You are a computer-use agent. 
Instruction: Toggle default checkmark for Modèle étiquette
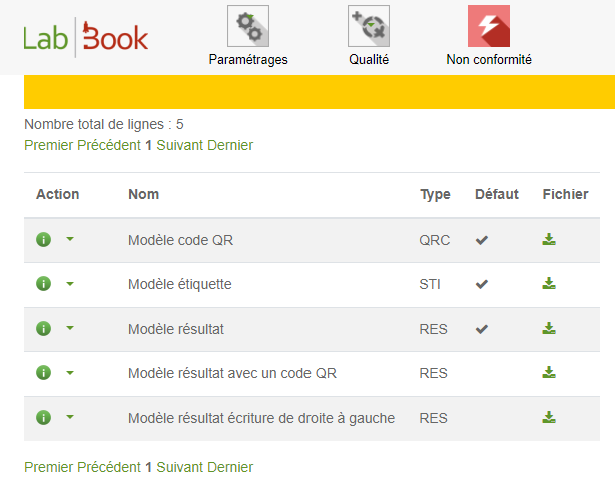point(482,284)
